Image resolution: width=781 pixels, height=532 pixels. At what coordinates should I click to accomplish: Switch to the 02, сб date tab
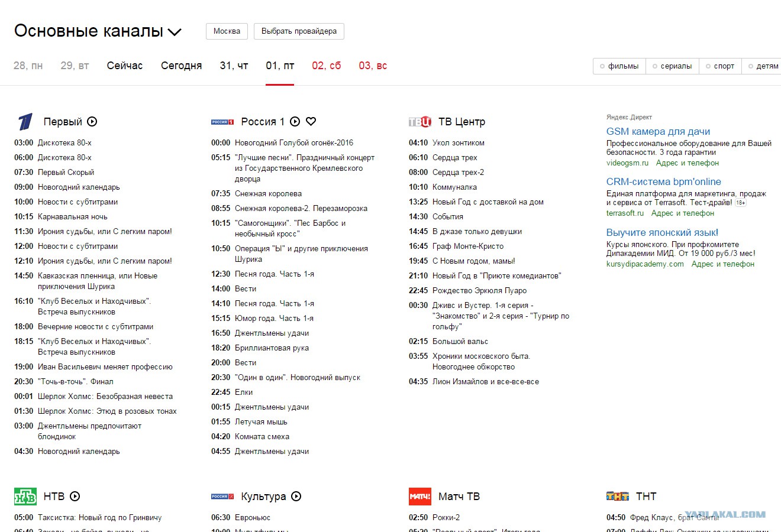(327, 66)
